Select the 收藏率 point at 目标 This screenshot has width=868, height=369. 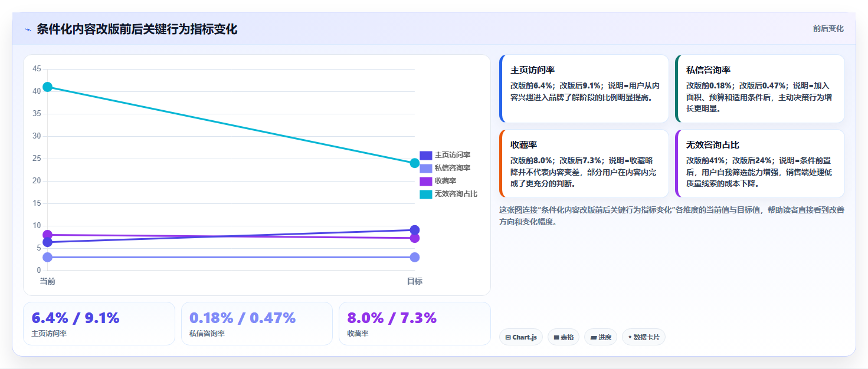pyautogui.click(x=415, y=238)
